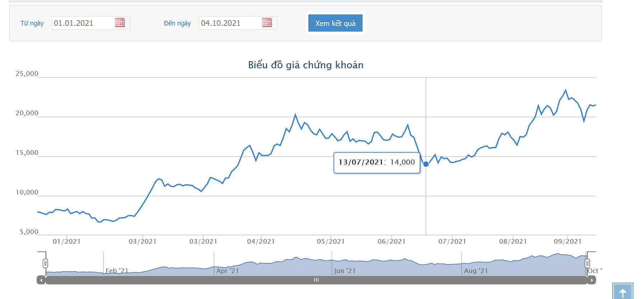This screenshot has width=644, height=299.
Task: Click the navigator scrollbar left arrow
Action: click(x=41, y=280)
